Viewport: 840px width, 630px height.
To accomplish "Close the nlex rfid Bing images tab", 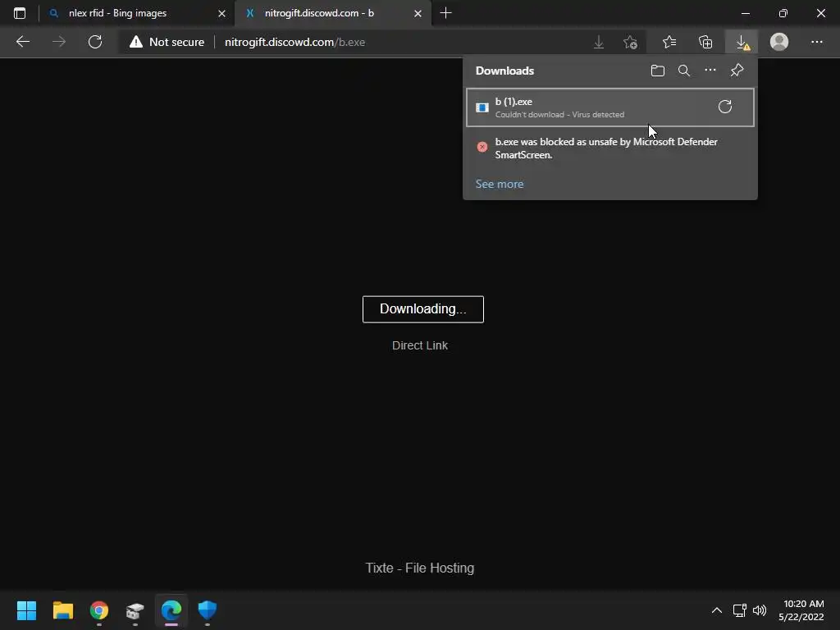I will pos(221,13).
